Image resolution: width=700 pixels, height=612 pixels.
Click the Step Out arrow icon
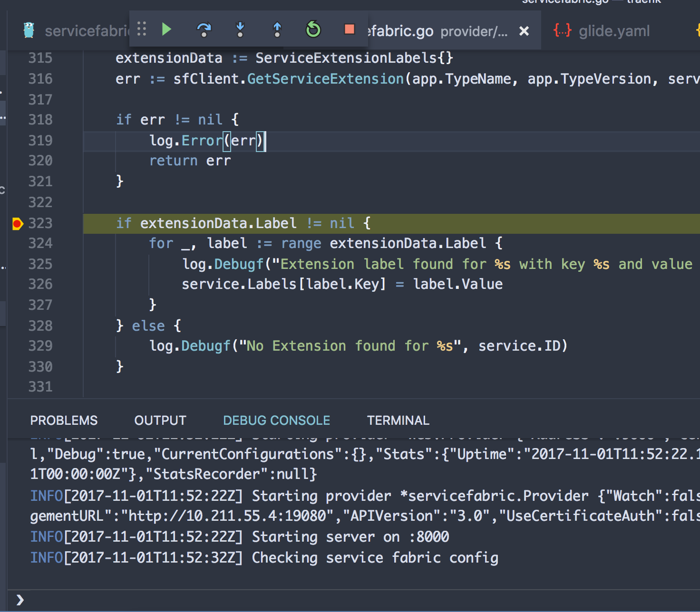pyautogui.click(x=277, y=30)
